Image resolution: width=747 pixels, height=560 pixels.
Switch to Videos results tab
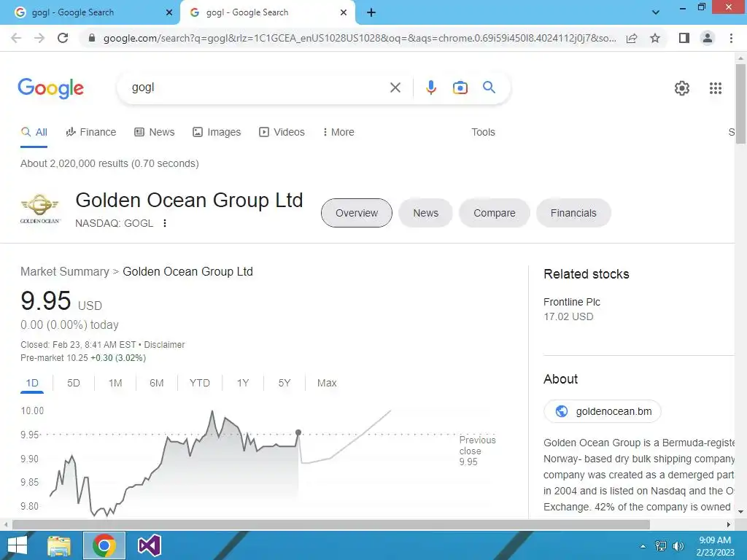click(x=282, y=133)
